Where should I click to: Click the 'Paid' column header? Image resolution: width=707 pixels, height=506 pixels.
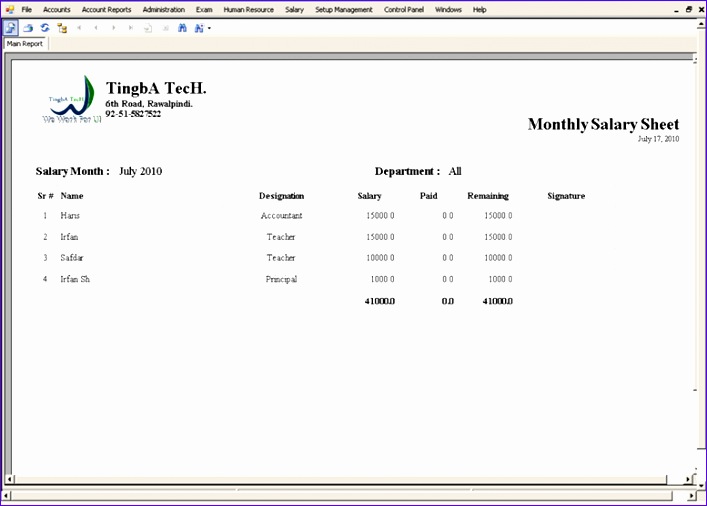click(428, 196)
